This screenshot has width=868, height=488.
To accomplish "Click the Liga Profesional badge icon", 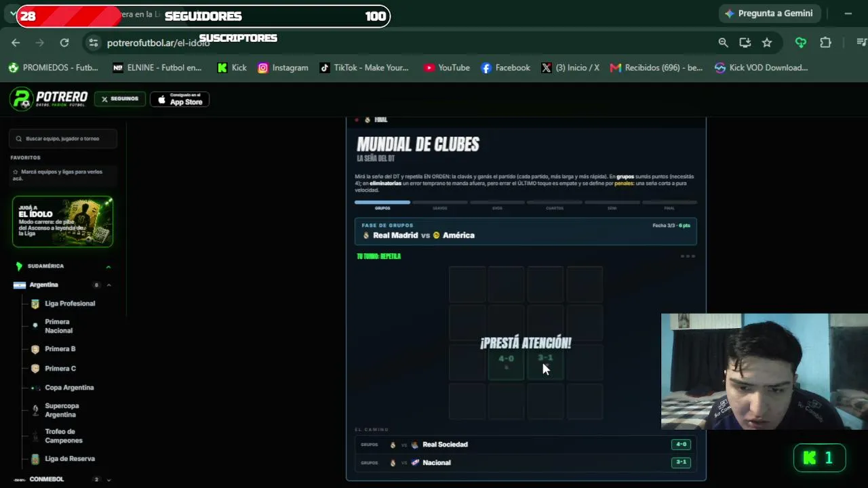I will pos(35,304).
